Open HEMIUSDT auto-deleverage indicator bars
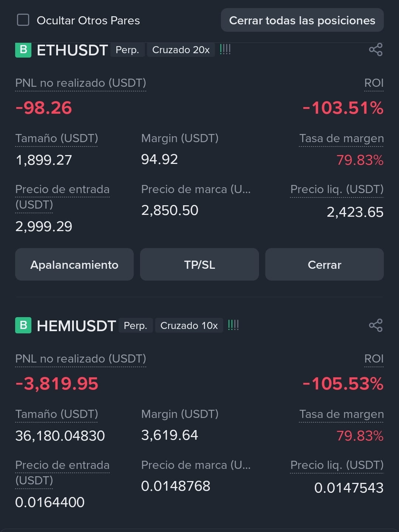399x532 pixels. [233, 325]
